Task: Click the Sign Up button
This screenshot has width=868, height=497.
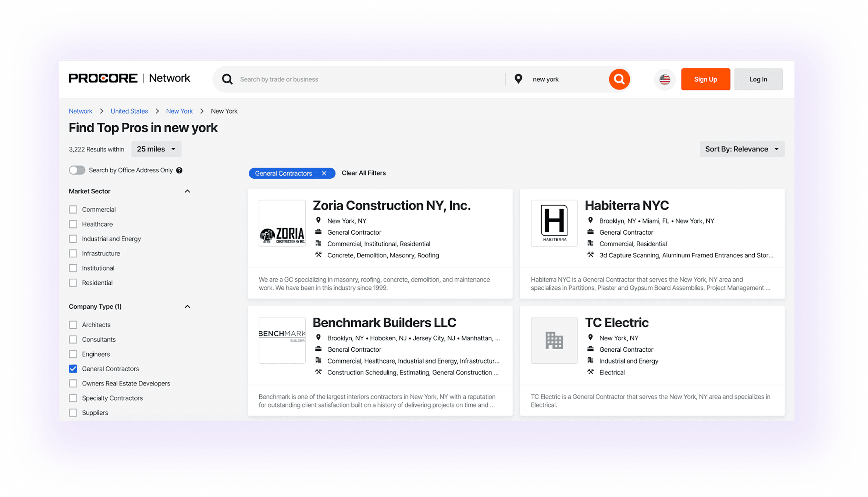Action: click(x=705, y=79)
